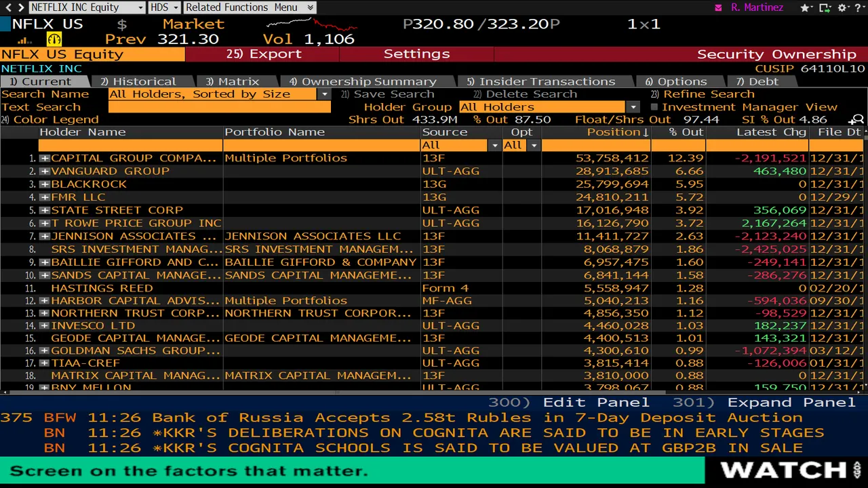Expand the T ROWE PRICE GROUP row
868x488 pixels.
tap(45, 223)
